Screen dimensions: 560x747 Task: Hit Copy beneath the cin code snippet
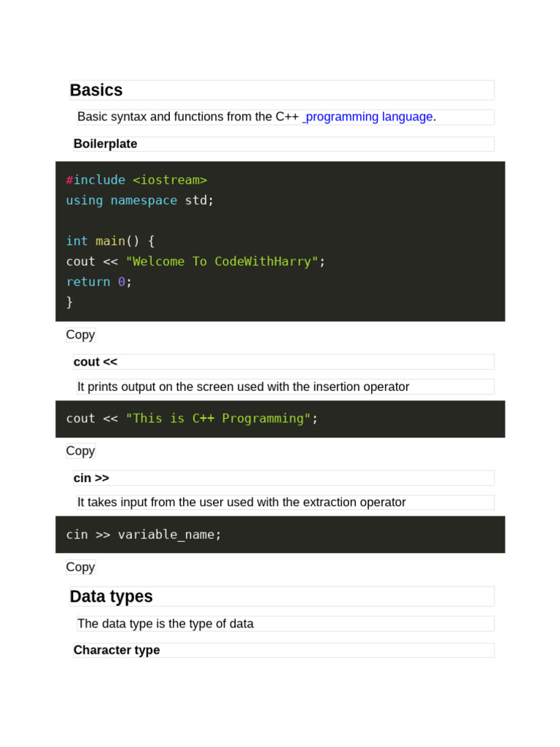[80, 567]
